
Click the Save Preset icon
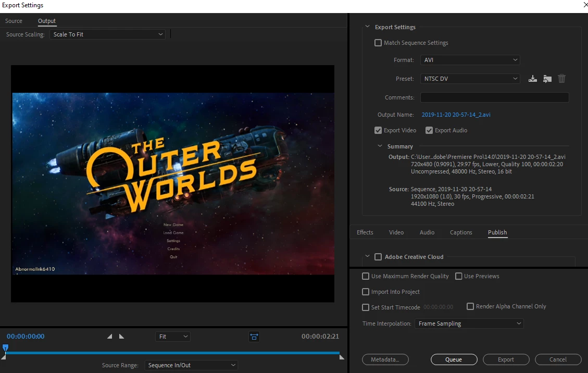(x=532, y=79)
